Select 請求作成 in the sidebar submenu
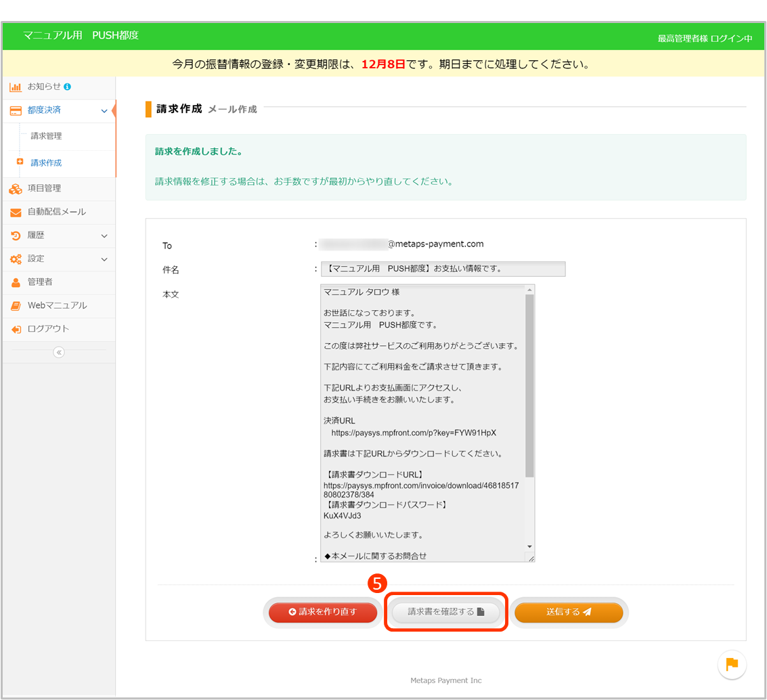 point(46,163)
